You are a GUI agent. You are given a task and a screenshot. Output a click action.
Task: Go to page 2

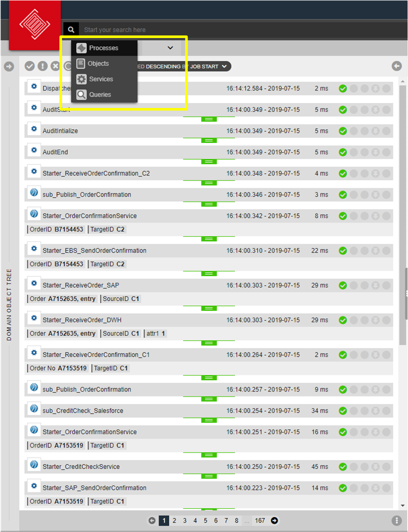[174, 520]
